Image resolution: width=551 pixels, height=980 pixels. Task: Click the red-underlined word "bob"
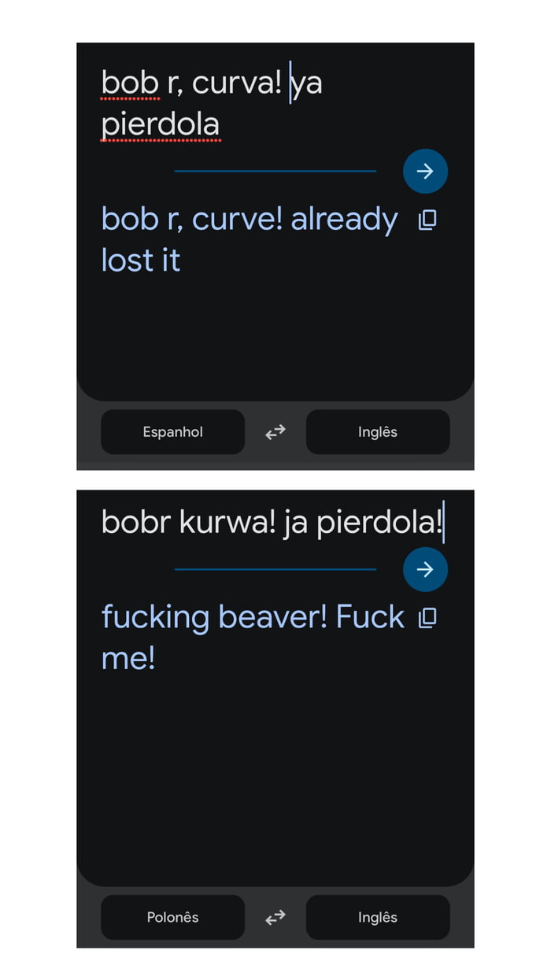130,83
